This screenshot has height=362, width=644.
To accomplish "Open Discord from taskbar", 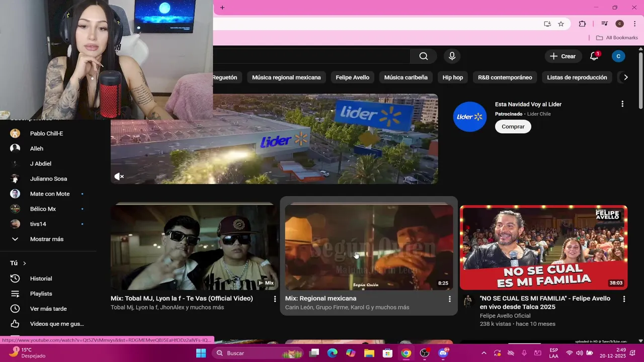I will tap(443, 353).
